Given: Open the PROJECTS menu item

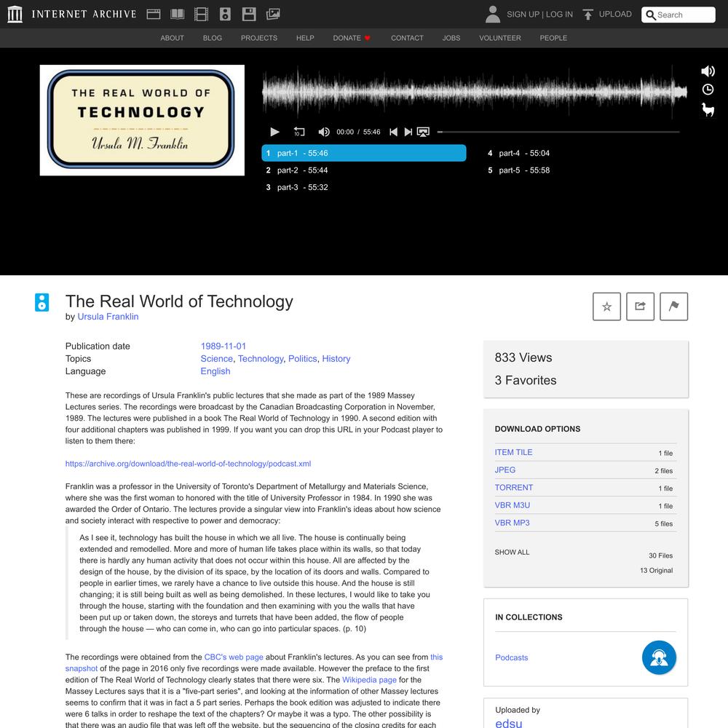Looking at the screenshot, I should pos(259,38).
